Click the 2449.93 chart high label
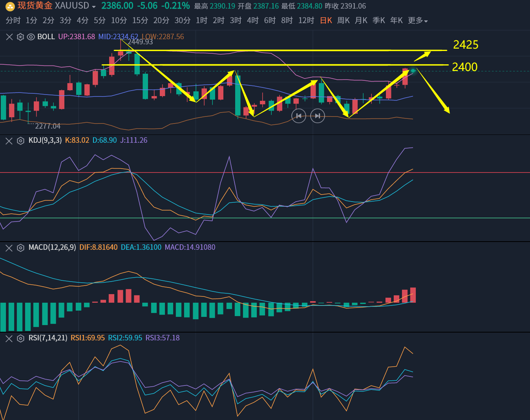The image size is (530, 420). click(x=140, y=42)
